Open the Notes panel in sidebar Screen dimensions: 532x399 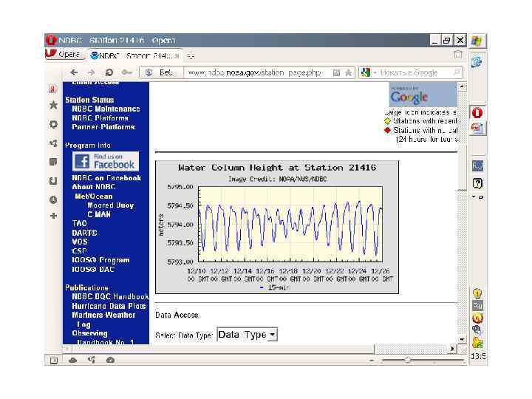(x=53, y=162)
